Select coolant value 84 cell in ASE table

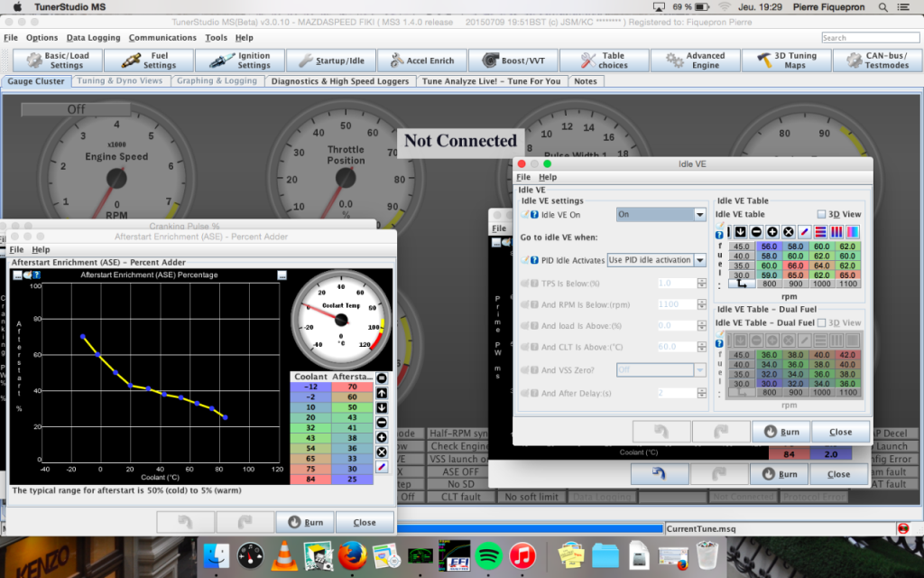310,479
